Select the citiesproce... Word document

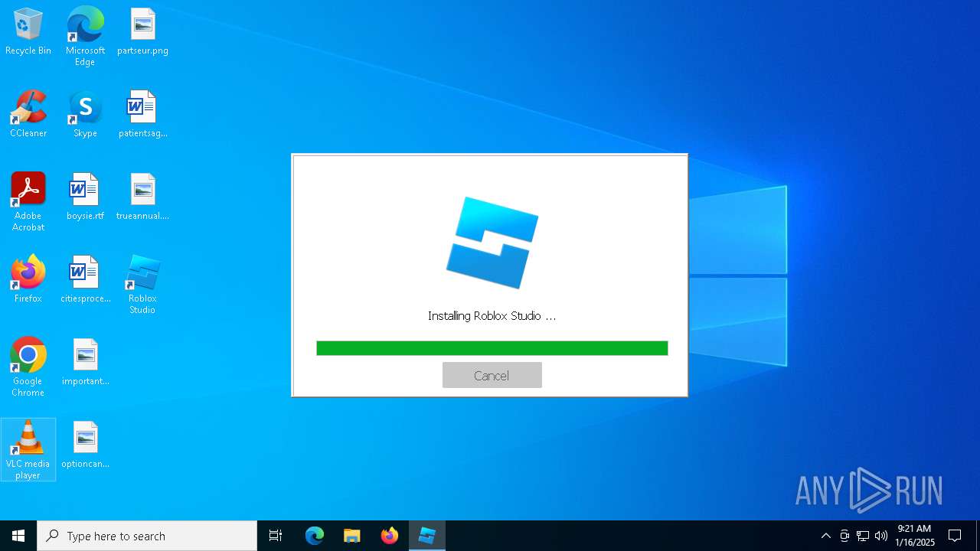pyautogui.click(x=85, y=280)
